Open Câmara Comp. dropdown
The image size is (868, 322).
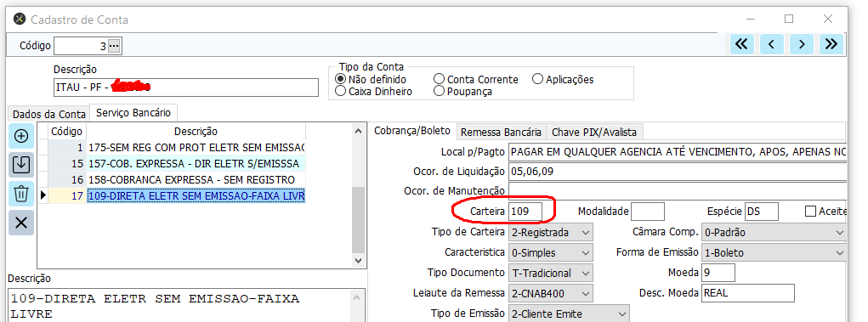point(774,233)
